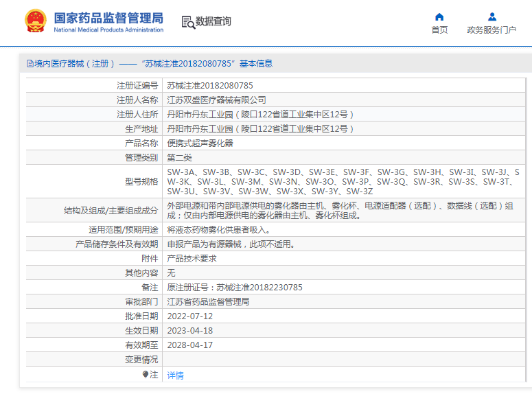The width and height of the screenshot is (532, 394).
Task: Click the user portal person icon
Action: point(491,17)
